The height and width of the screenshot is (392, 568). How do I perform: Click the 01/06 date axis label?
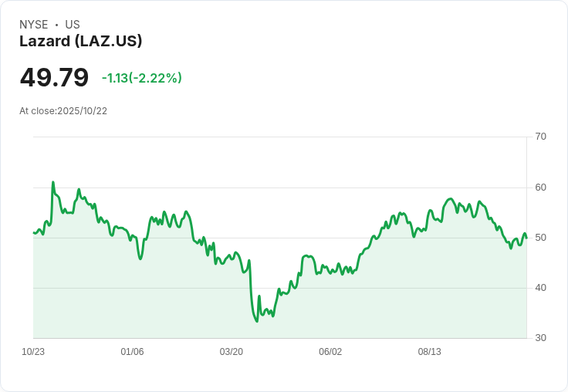coord(132,352)
